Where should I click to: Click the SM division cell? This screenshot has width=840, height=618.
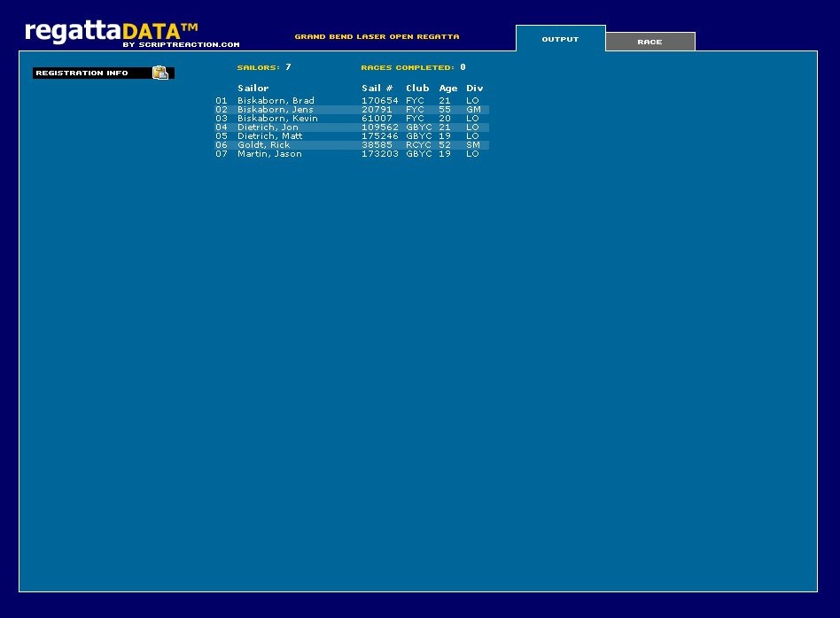click(473, 144)
